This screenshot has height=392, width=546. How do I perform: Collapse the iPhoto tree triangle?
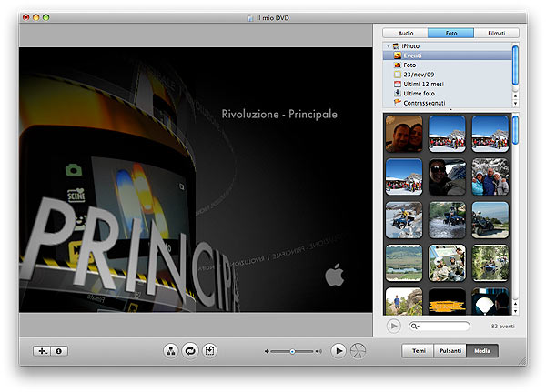(x=388, y=46)
